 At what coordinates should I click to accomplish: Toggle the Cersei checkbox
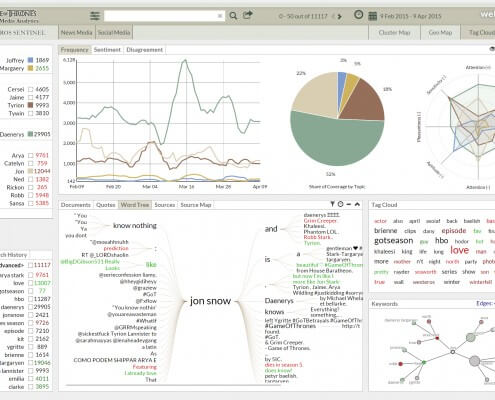pos(31,89)
